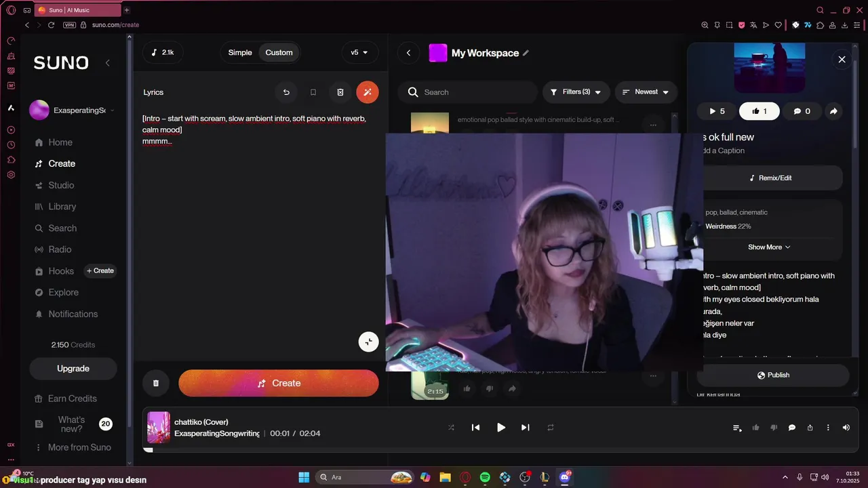Open the 2.1k credits counter

163,53
